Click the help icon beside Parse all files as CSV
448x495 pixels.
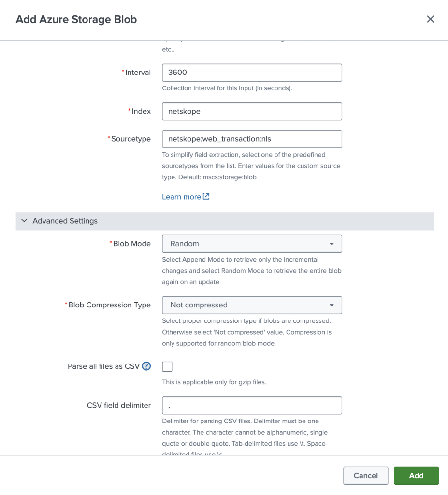click(x=146, y=366)
